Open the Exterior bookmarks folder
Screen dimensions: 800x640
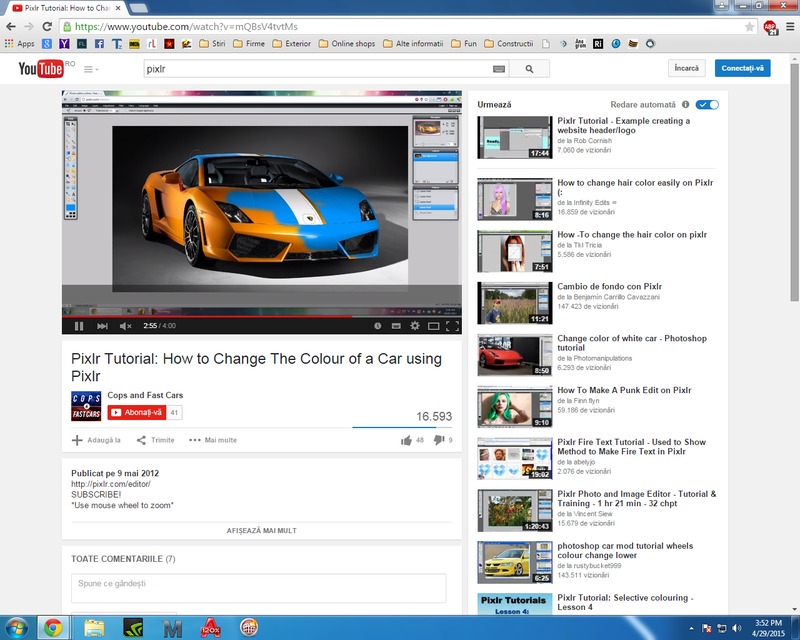[291, 44]
